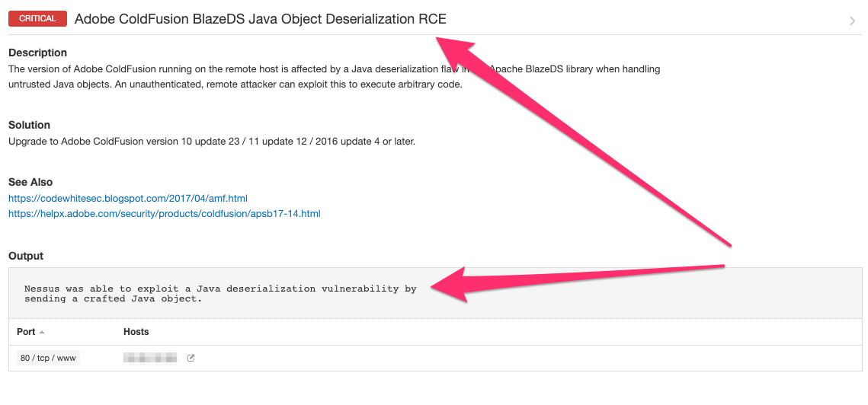Open the helpx.adobe.com apsb17-14 advisory link
This screenshot has height=405, width=868.
coord(164,214)
